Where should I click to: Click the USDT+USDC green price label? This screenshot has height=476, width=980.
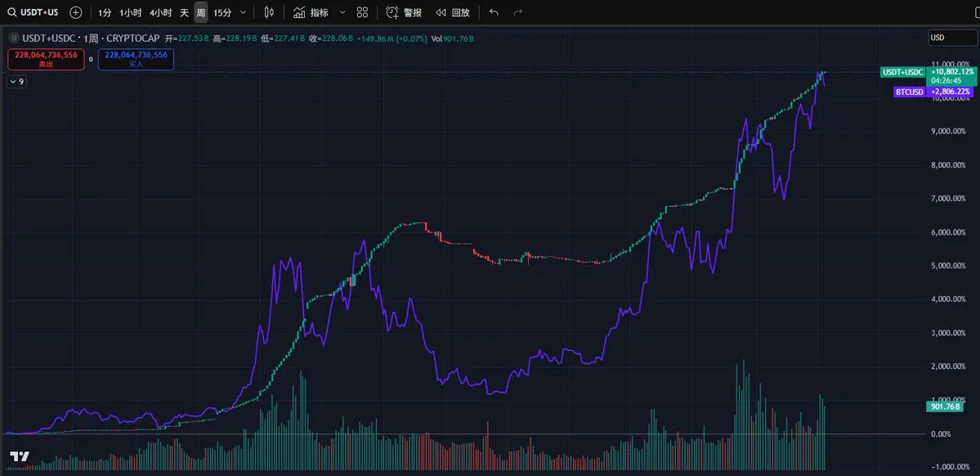(902, 72)
